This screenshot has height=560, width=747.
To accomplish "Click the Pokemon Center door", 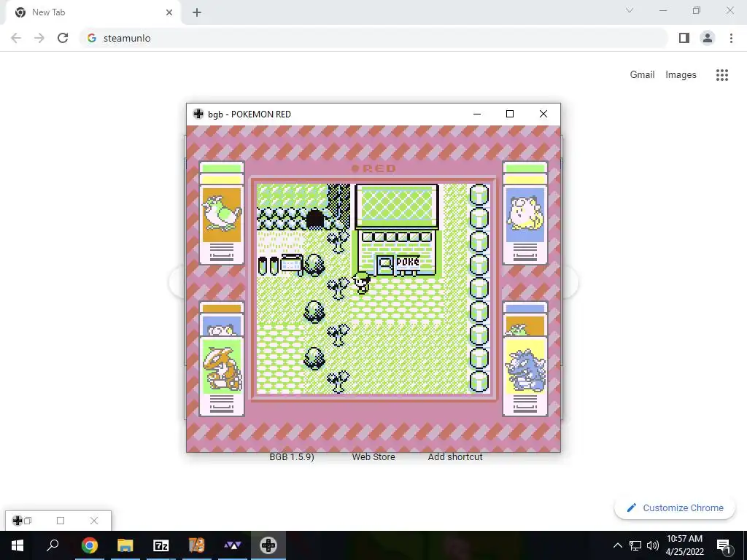I will [385, 265].
